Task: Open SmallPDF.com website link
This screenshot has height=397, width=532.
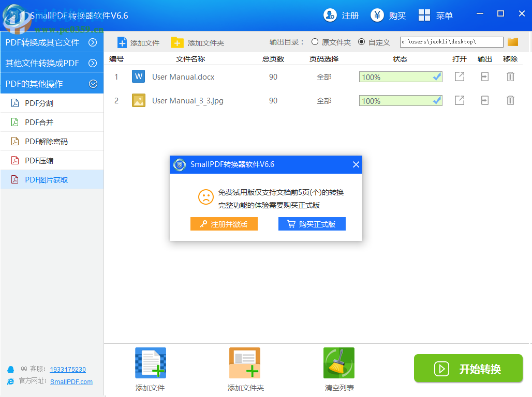Action: click(x=71, y=381)
